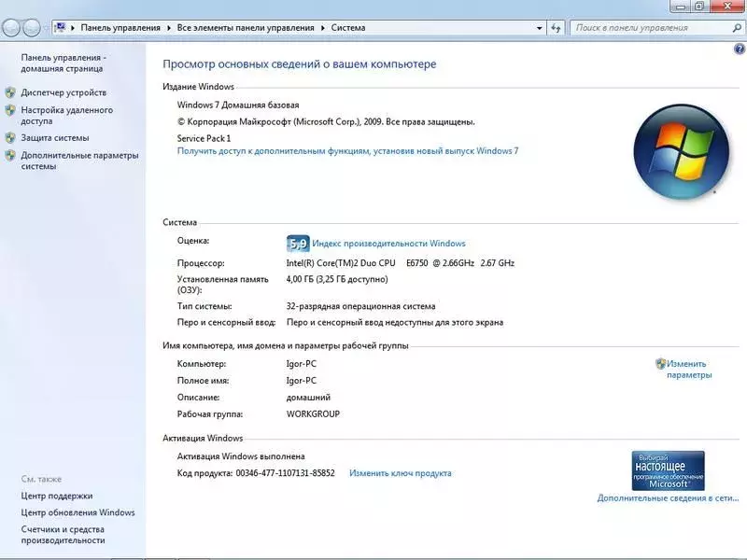
Task: Open address bar history dropdown arrow
Action: tap(540, 28)
